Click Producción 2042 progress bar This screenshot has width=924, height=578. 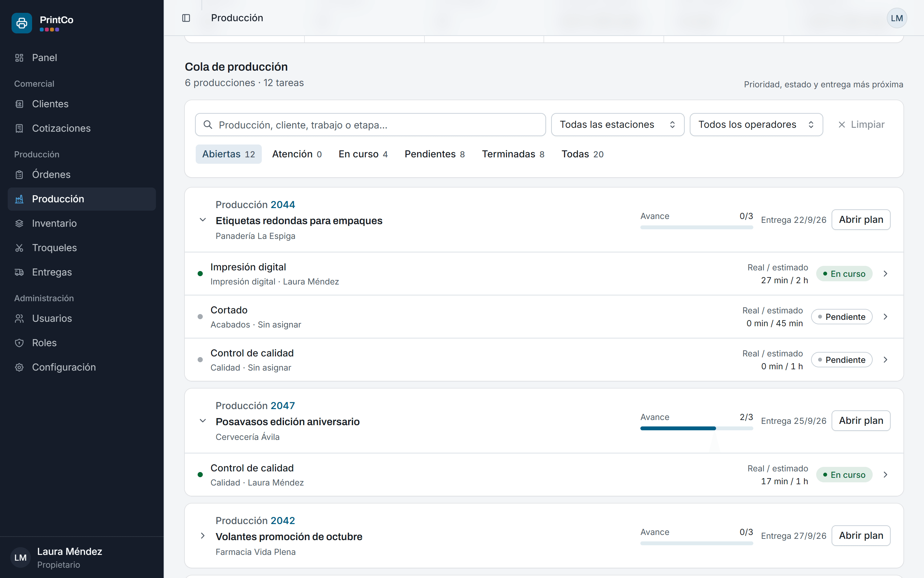pyautogui.click(x=697, y=544)
